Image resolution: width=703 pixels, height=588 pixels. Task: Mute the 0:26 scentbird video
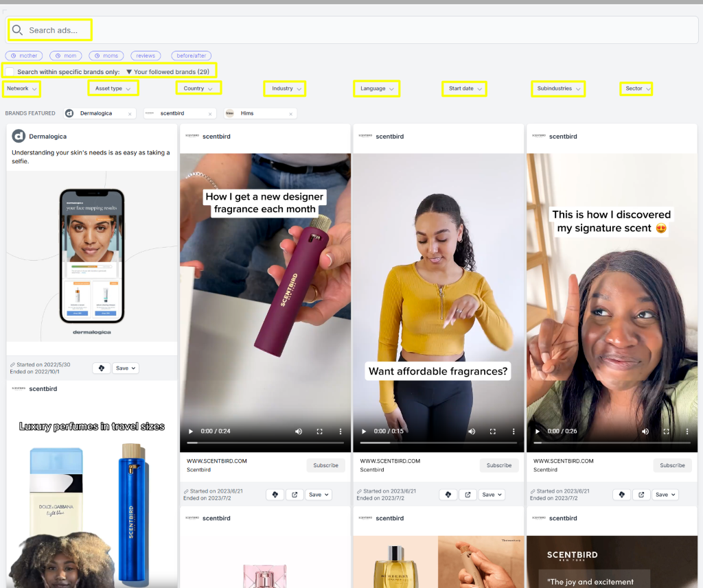click(x=645, y=431)
